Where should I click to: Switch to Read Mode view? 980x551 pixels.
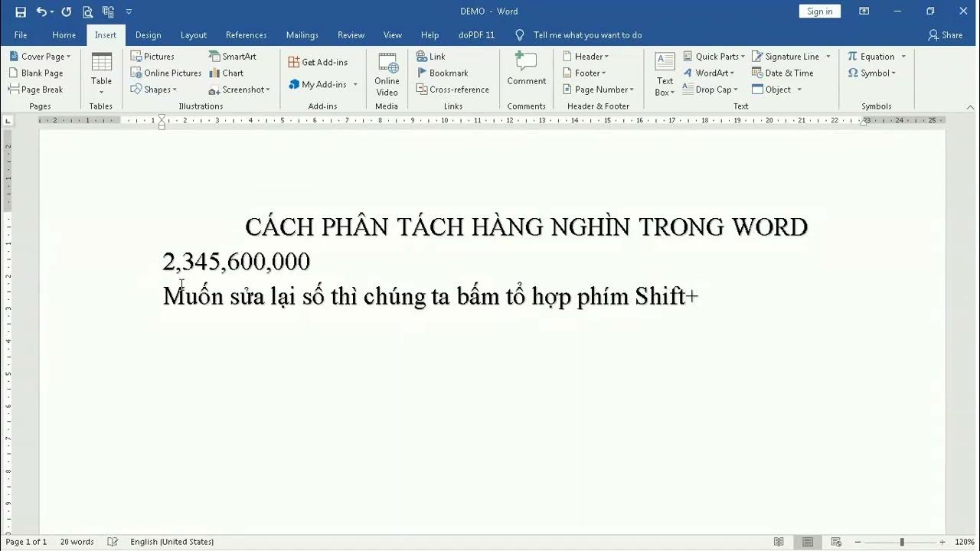(779, 542)
